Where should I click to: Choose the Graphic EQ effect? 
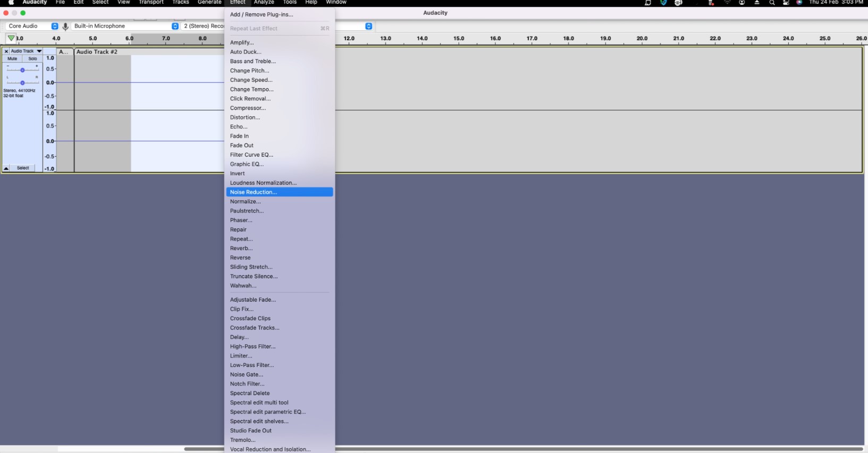280,164
